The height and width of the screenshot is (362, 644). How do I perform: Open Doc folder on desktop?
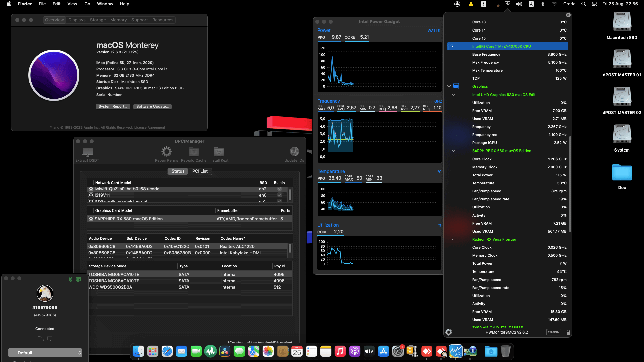(x=622, y=172)
